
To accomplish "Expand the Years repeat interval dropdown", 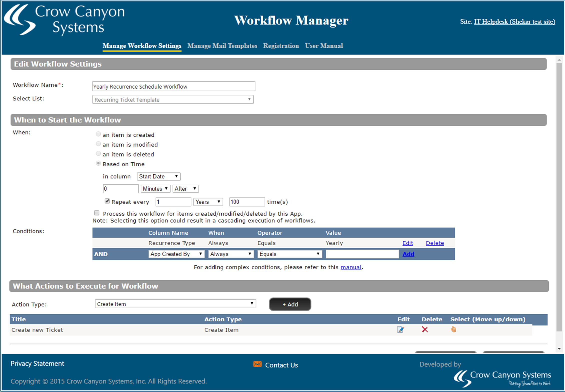I will pyautogui.click(x=208, y=202).
